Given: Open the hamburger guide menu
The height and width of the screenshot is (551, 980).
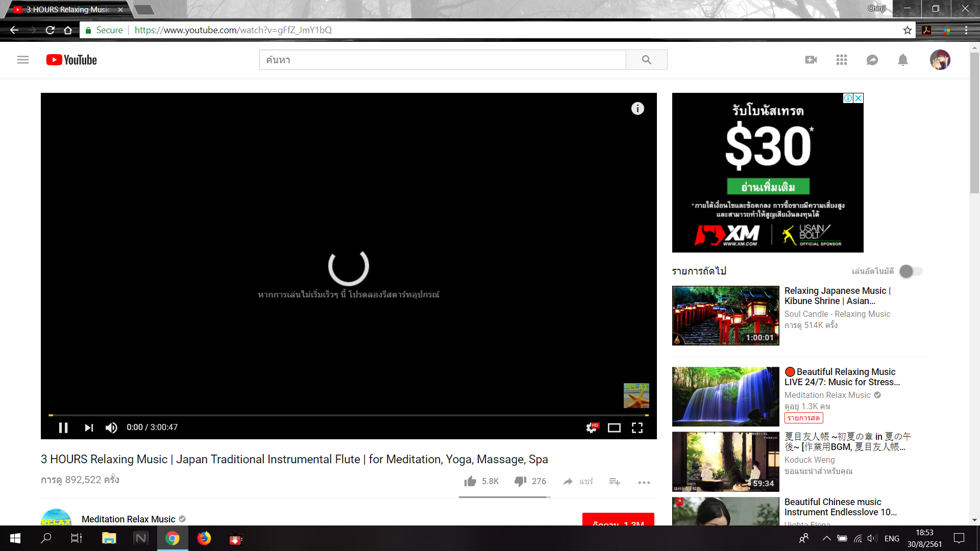Looking at the screenshot, I should point(23,60).
